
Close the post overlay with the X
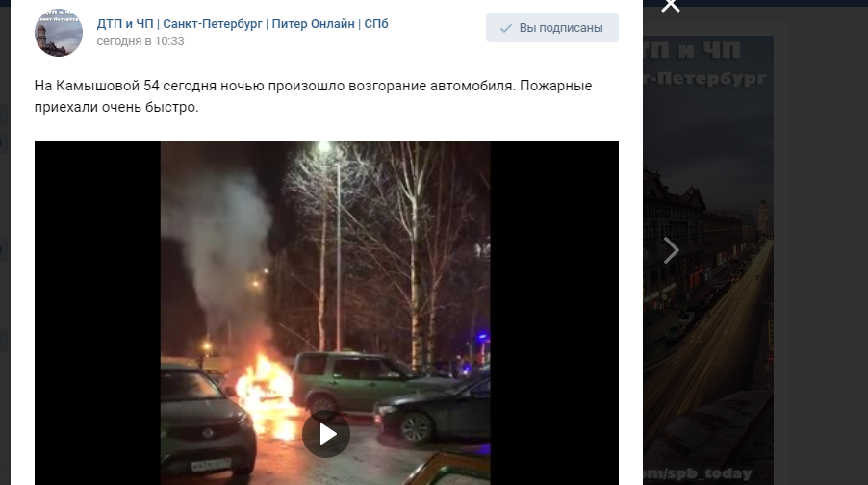coord(671,6)
